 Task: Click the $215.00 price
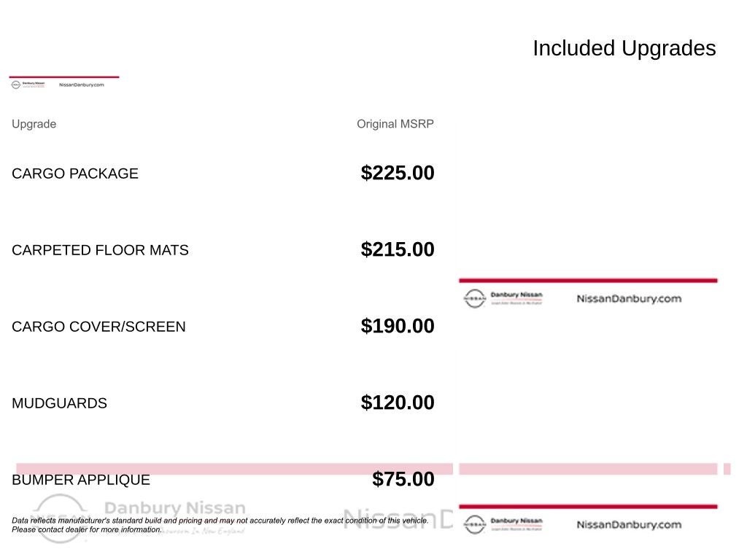pos(398,249)
